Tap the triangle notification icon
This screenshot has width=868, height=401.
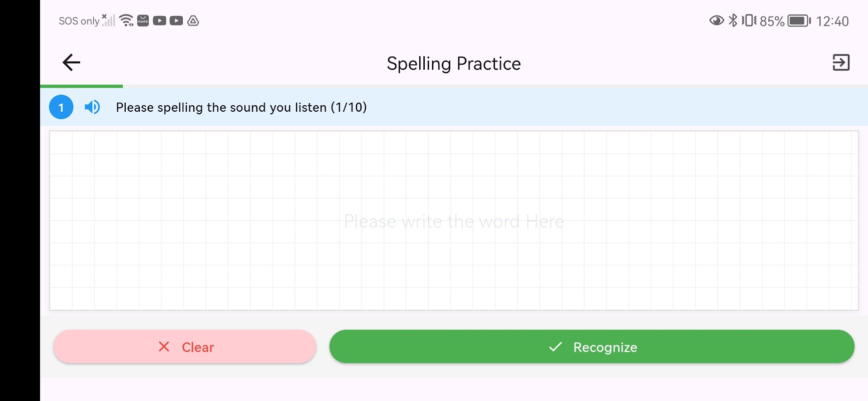tap(193, 21)
